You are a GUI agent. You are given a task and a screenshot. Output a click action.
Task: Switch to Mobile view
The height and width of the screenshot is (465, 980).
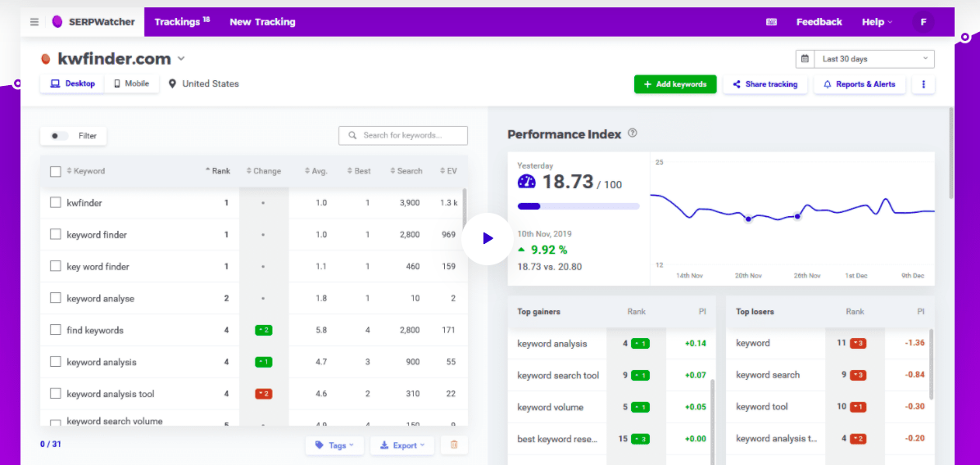coord(131,84)
